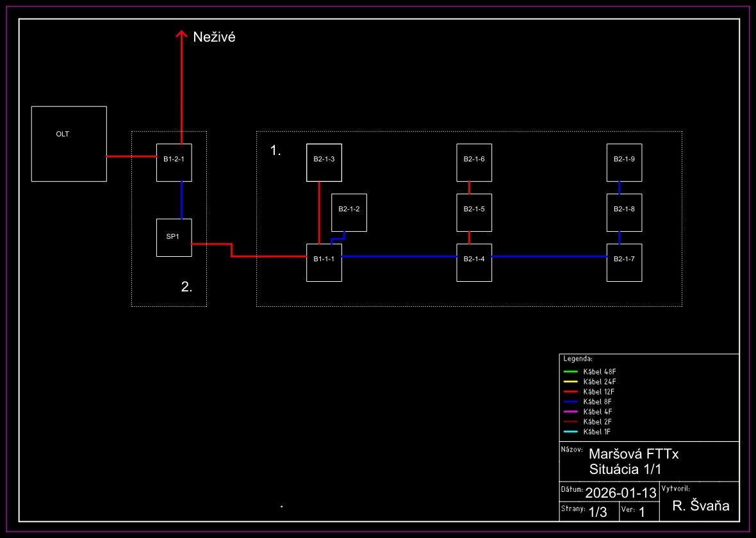Pick the magenta Kábel 4F legend line
This screenshot has height=538, width=756.
(x=570, y=412)
